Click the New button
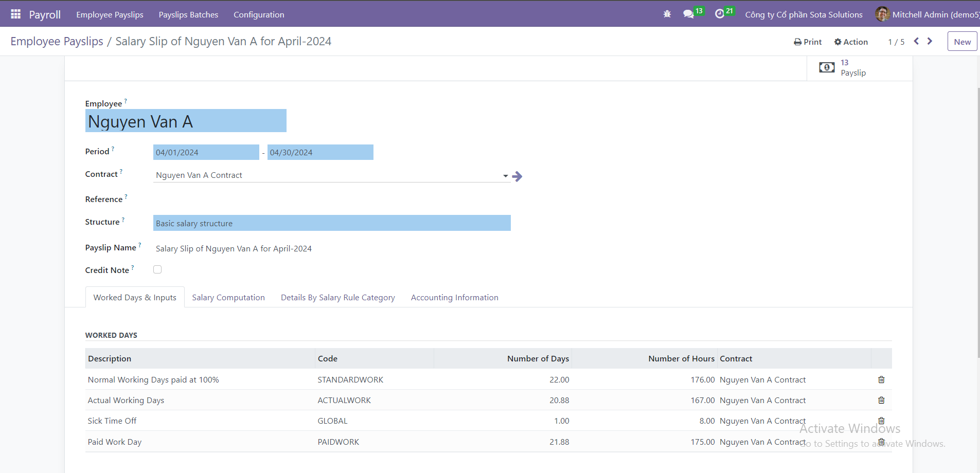 962,42
